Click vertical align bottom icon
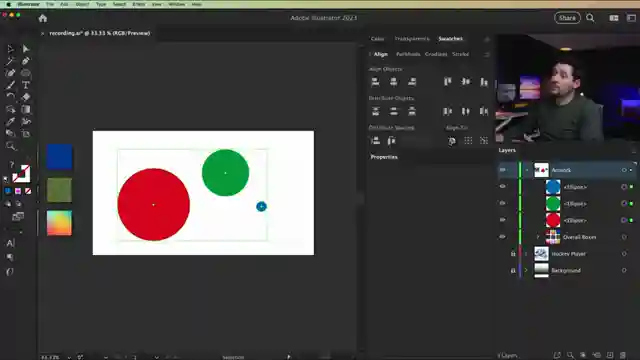Viewport: 640px width, 360px height. tap(484, 82)
